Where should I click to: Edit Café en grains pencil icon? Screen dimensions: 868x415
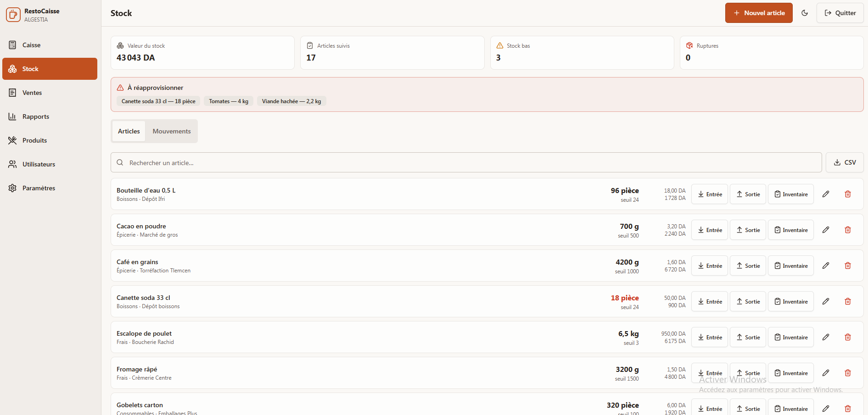pyautogui.click(x=826, y=266)
